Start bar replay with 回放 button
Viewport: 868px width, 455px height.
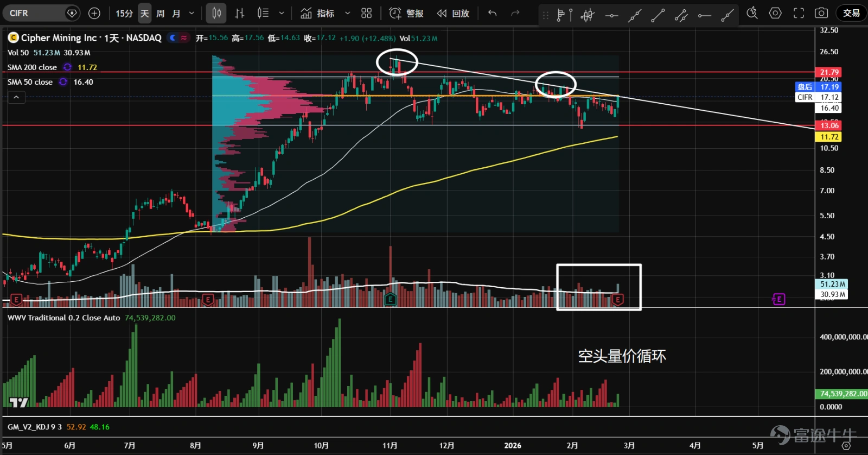click(454, 13)
